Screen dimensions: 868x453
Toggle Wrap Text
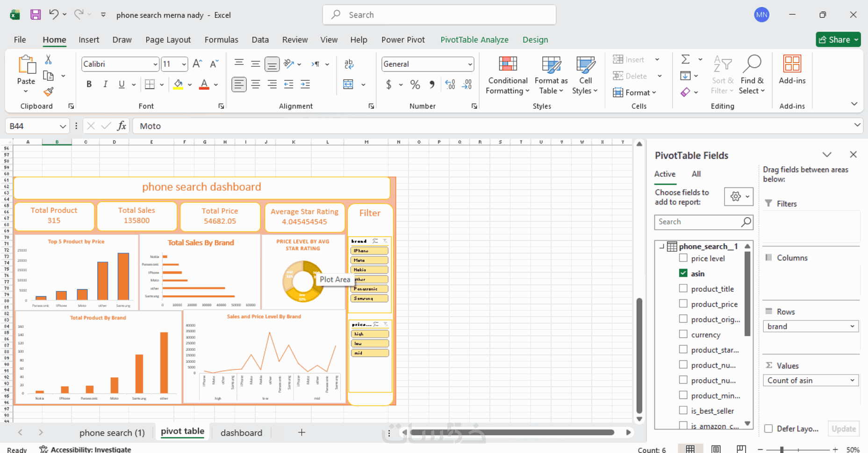(349, 64)
